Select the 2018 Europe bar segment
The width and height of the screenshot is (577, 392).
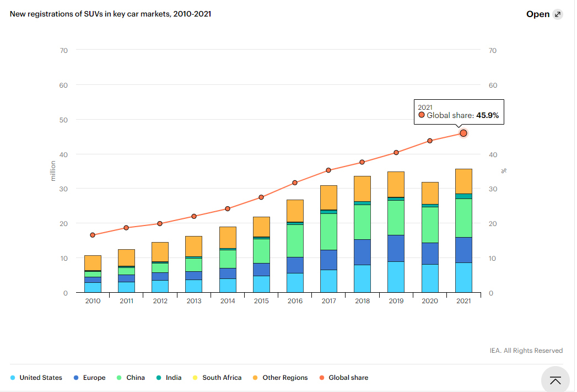363,252
